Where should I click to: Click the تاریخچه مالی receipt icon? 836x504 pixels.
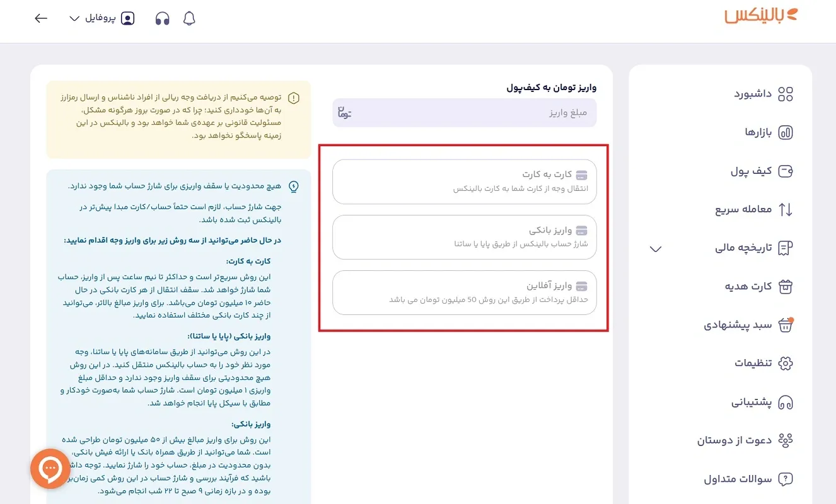[786, 248]
